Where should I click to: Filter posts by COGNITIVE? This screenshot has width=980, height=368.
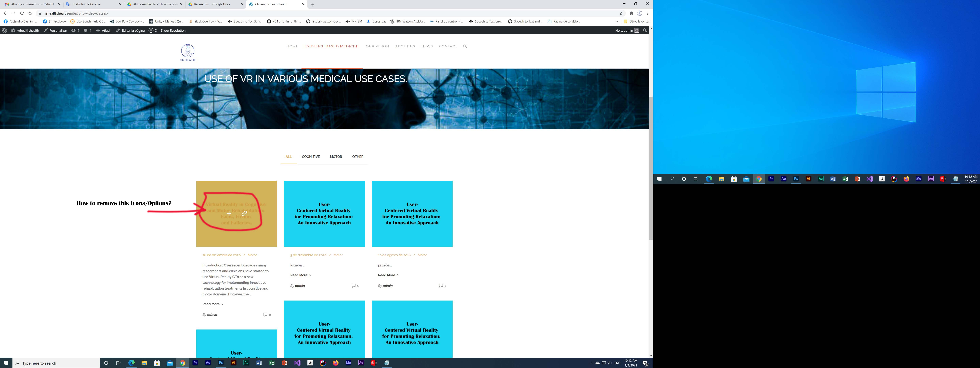[311, 157]
